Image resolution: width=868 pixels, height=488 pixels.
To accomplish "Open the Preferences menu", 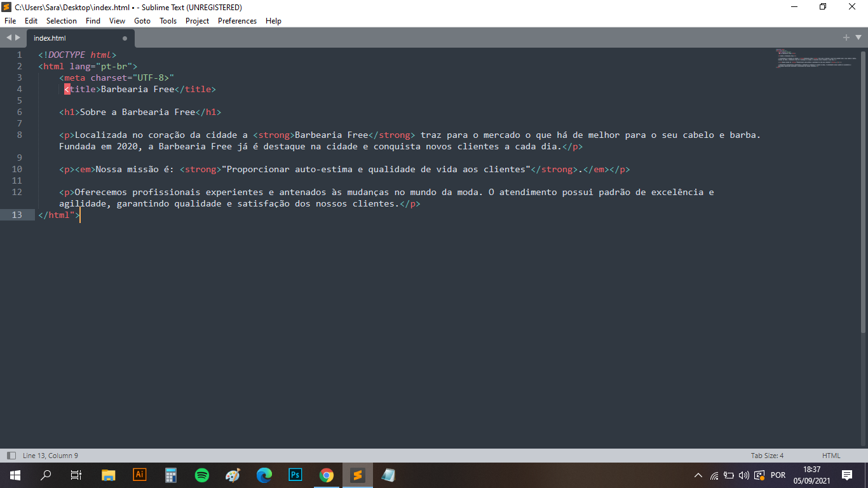I will point(238,21).
